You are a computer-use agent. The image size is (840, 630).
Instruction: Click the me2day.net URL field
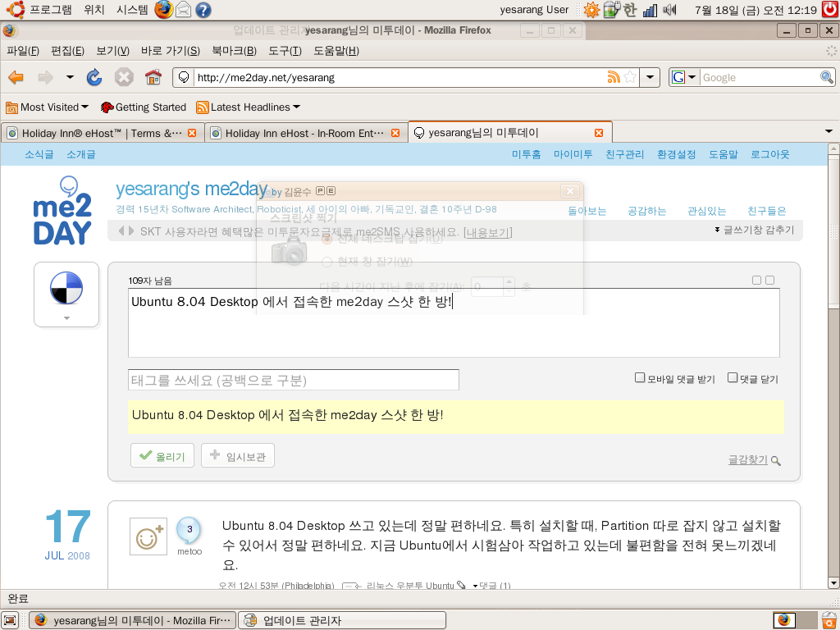[400, 77]
